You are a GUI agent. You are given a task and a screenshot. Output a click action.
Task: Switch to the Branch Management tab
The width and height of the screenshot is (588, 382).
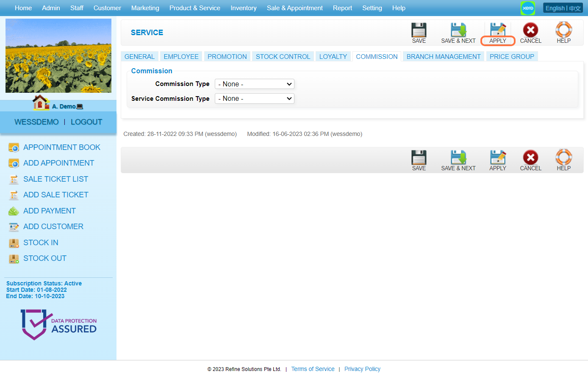click(x=444, y=56)
